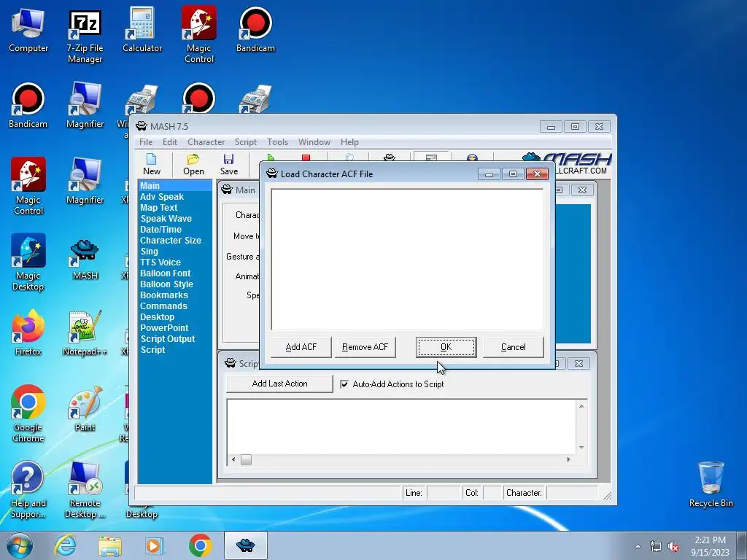Open the Character menu

[206, 142]
